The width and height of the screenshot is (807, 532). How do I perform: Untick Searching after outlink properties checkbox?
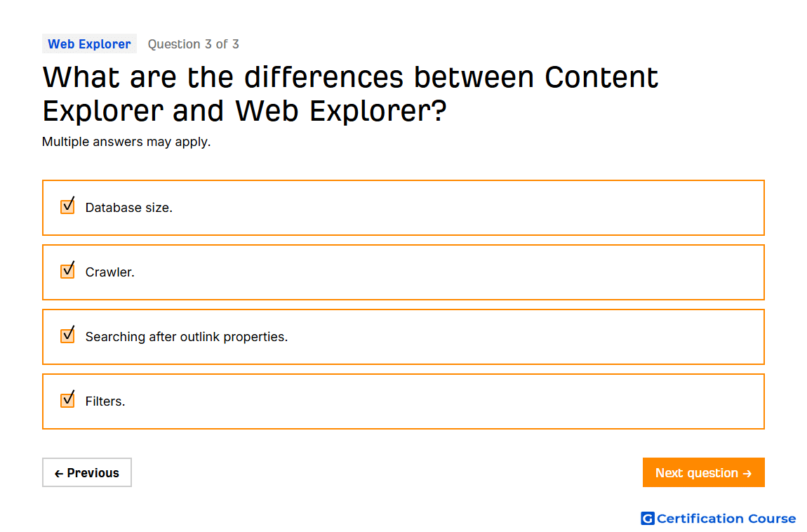pyautogui.click(x=67, y=335)
